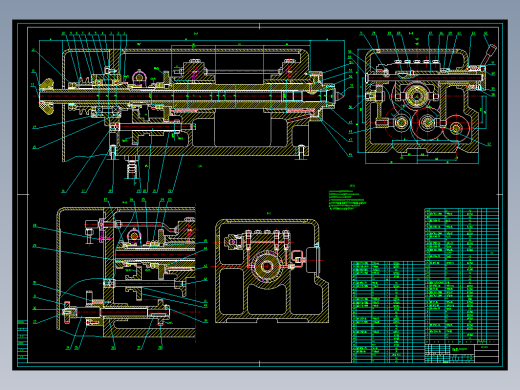Select the revision strip on the left border
Image resolution: width=520 pixels, height=390 pixels.
tap(22, 341)
